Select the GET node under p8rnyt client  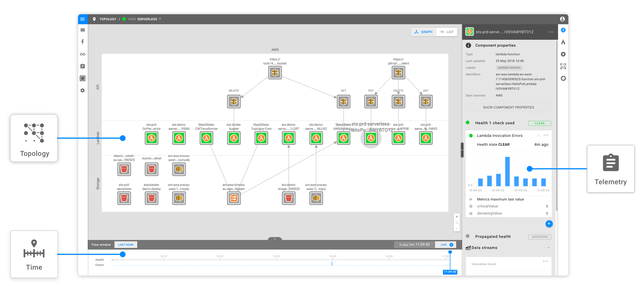426,102
